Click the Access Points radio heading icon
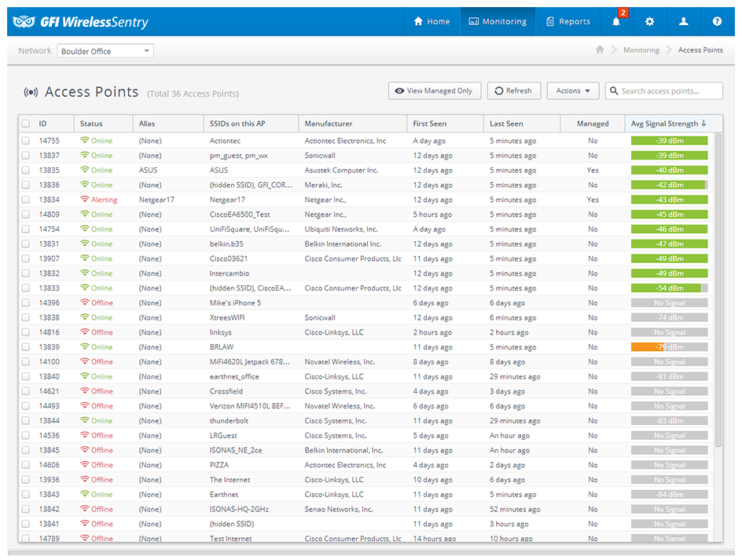This screenshot has width=742, height=560. point(31,92)
